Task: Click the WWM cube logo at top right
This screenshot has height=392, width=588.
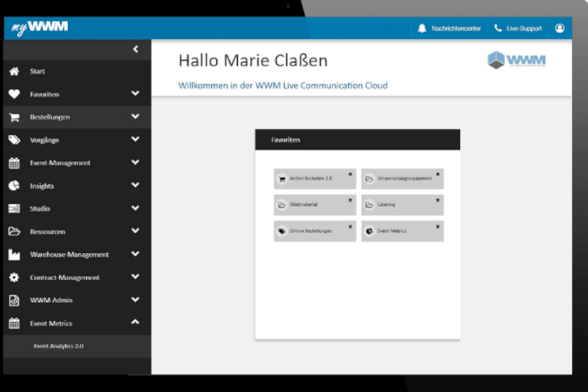Action: pos(516,60)
